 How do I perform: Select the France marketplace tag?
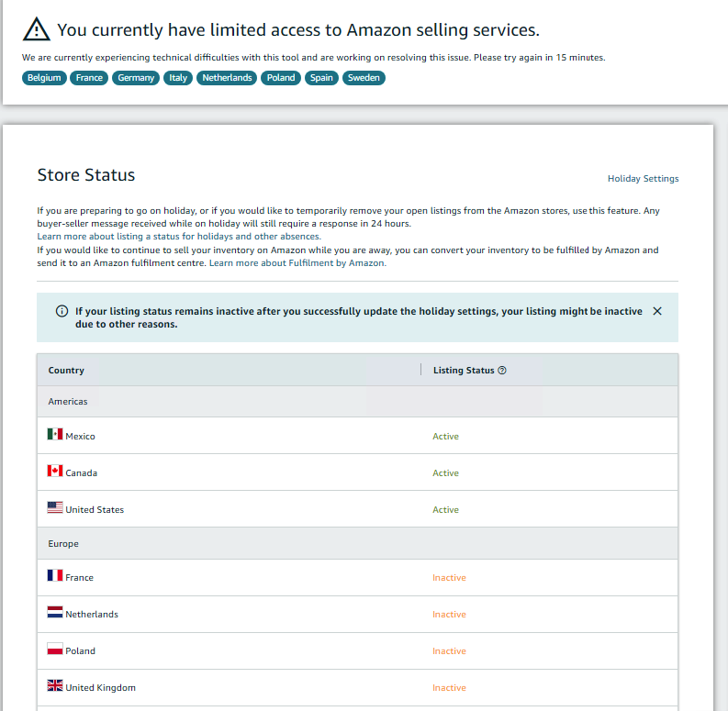tap(89, 77)
